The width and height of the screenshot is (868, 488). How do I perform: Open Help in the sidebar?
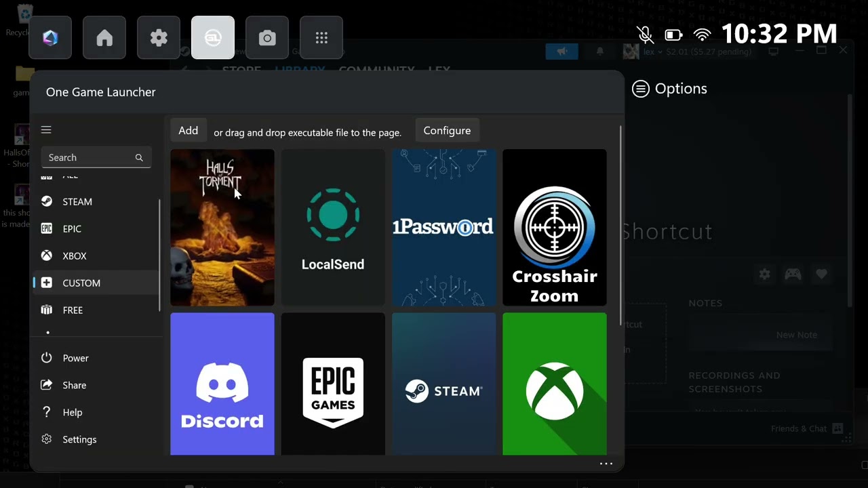click(x=95, y=412)
